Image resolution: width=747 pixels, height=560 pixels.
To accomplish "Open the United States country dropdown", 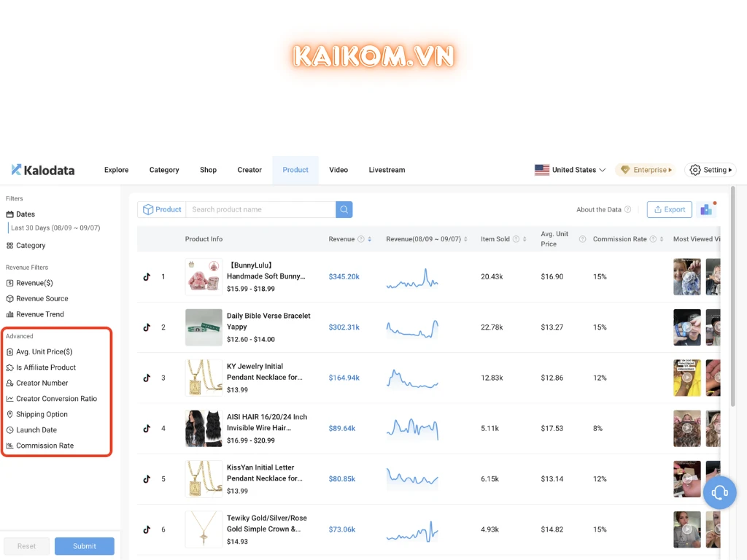I will 570,170.
